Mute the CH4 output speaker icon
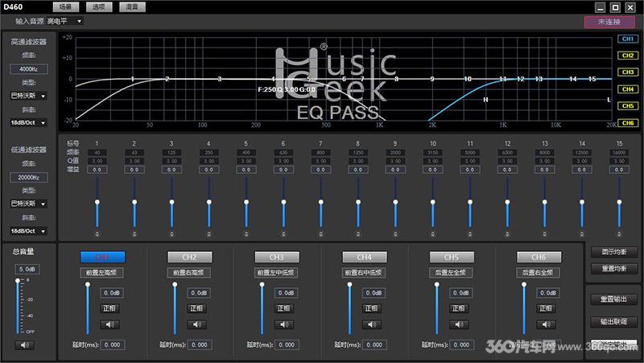The height and width of the screenshot is (363, 644). pos(372,324)
